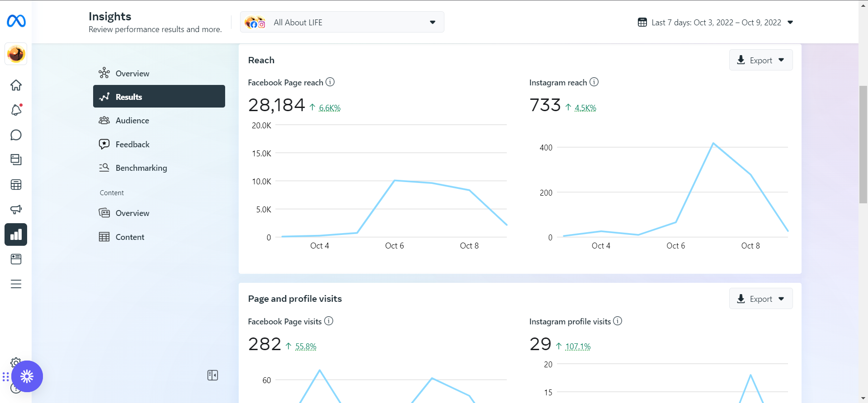The image size is (868, 403).
Task: Open Inbox chat bubble icon
Action: coord(16,135)
